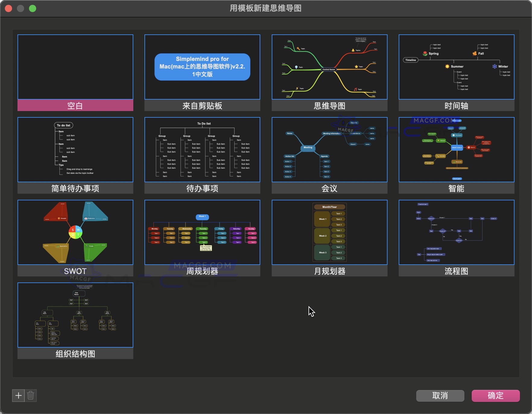Select the SWOT analysis template
Image resolution: width=532 pixels, height=414 pixels.
pos(75,232)
